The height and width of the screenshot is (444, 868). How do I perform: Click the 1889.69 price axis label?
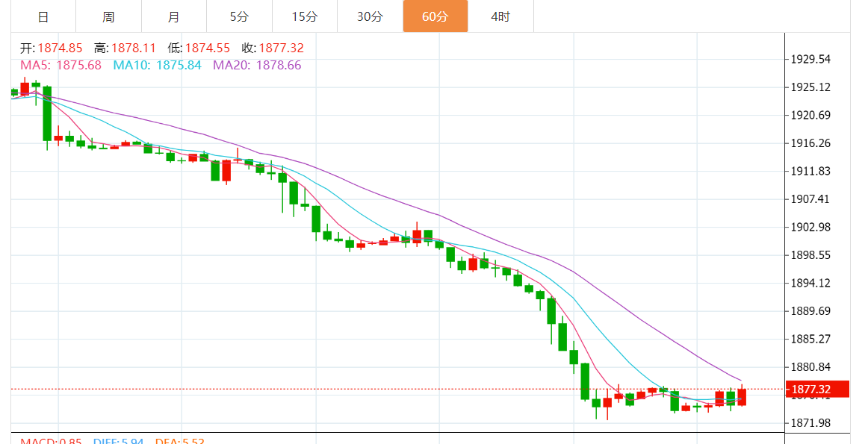coord(810,310)
